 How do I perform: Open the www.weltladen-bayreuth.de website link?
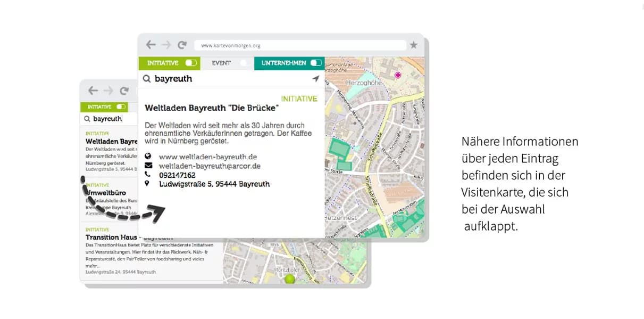coord(208,157)
